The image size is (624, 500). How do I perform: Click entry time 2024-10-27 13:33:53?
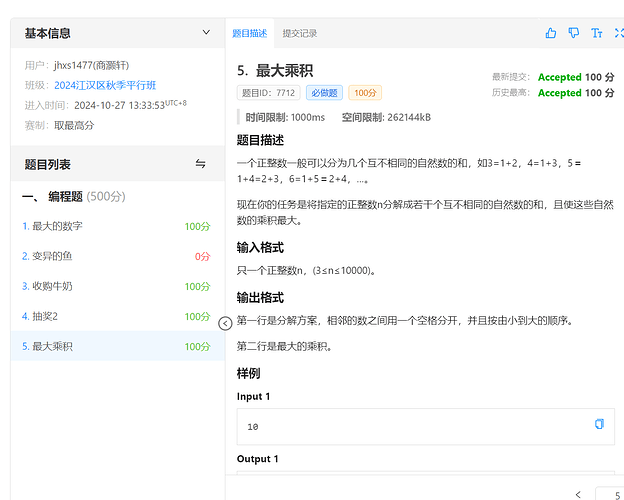pyautogui.click(x=119, y=105)
